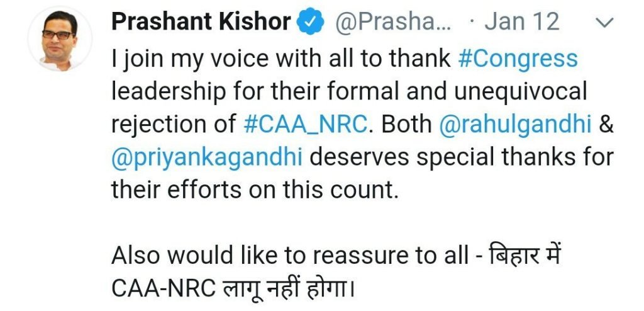Open the #Congress hashtag
This screenshot has width=644, height=311.
point(518,59)
